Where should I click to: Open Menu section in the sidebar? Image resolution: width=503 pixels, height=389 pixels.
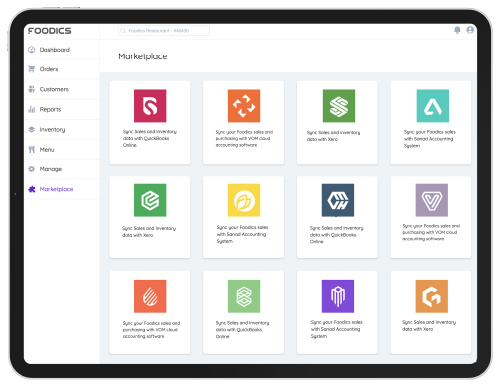tap(62, 150)
